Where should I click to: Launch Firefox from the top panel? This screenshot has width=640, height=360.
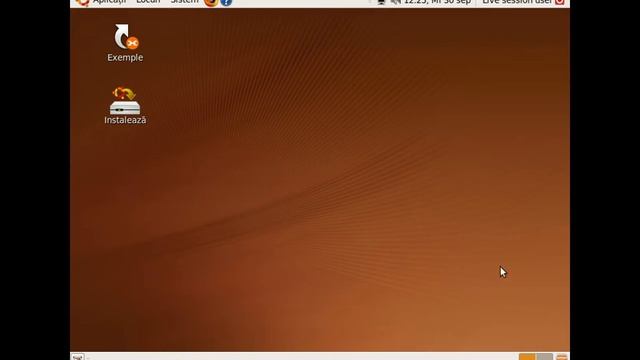[x=211, y=2]
